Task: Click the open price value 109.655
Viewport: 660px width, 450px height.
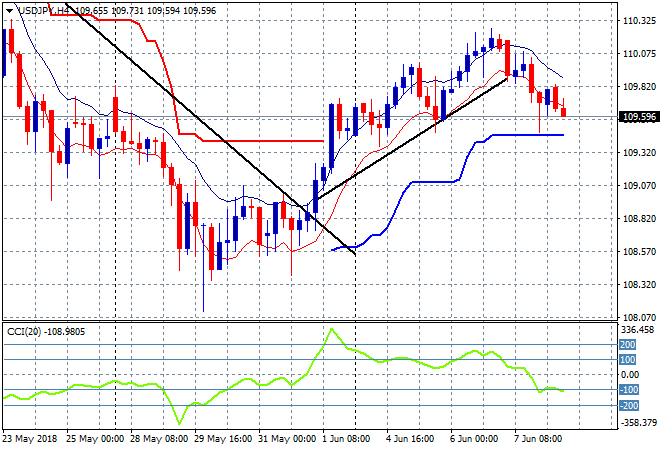Action: (x=91, y=11)
